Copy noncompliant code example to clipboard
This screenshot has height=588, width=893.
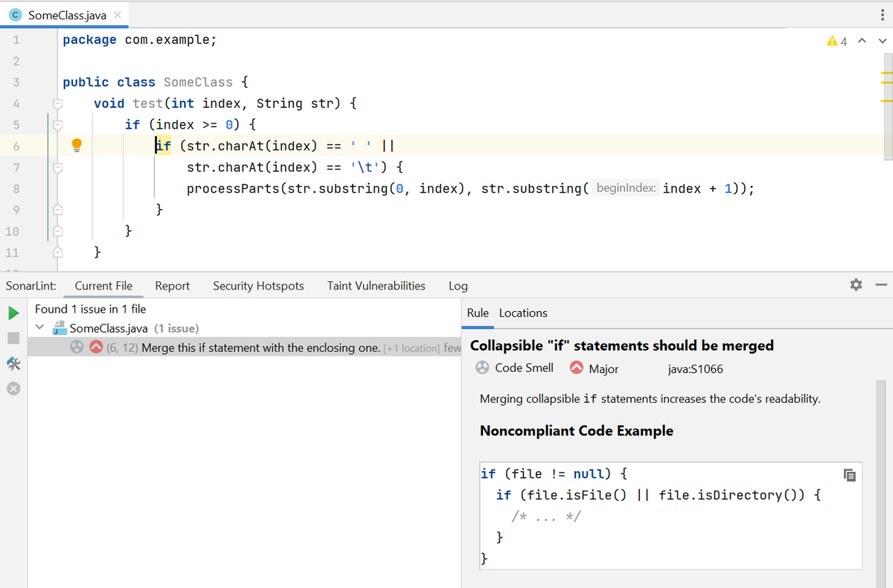850,474
